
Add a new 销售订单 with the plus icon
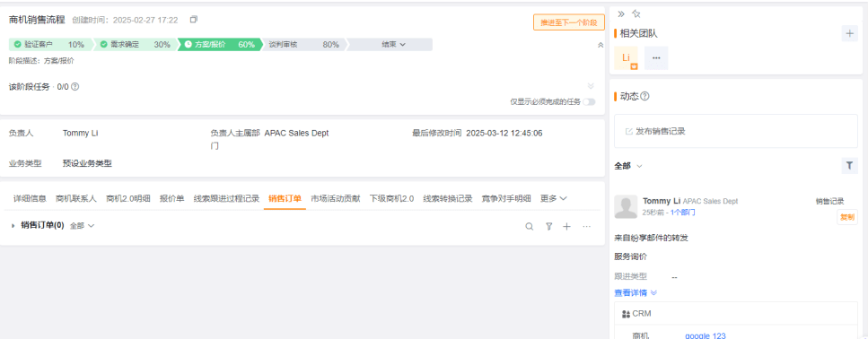point(567,226)
